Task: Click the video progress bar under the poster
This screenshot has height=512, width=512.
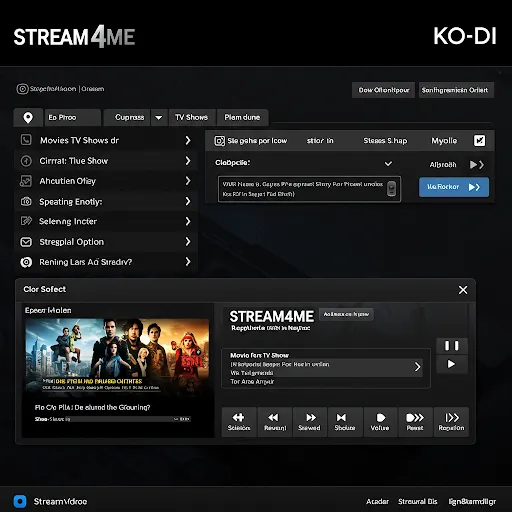Action: coord(113,419)
